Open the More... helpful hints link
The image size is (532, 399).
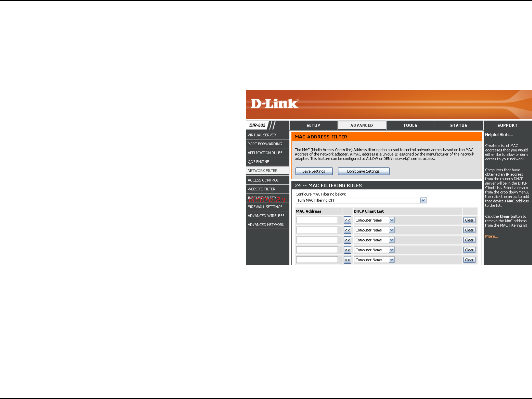(x=491, y=236)
